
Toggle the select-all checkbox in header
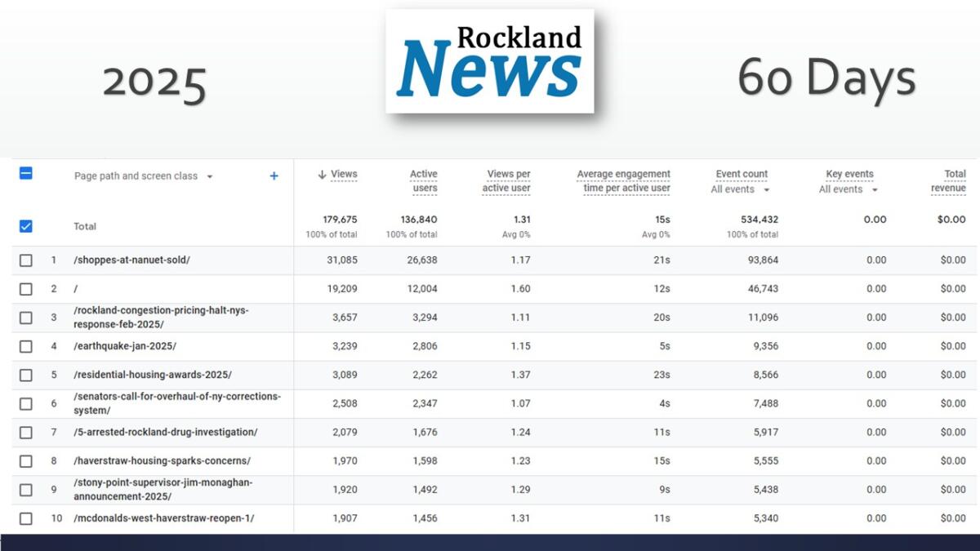(25, 173)
